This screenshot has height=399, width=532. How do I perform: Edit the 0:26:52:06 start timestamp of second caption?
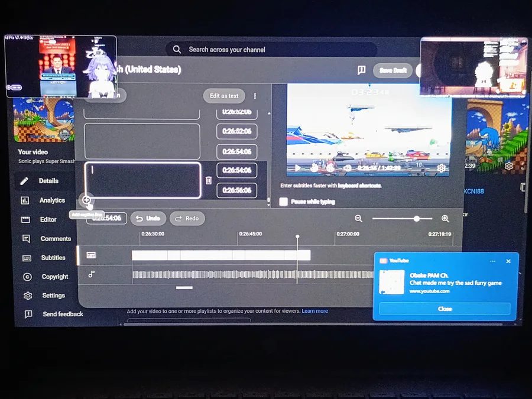click(237, 131)
